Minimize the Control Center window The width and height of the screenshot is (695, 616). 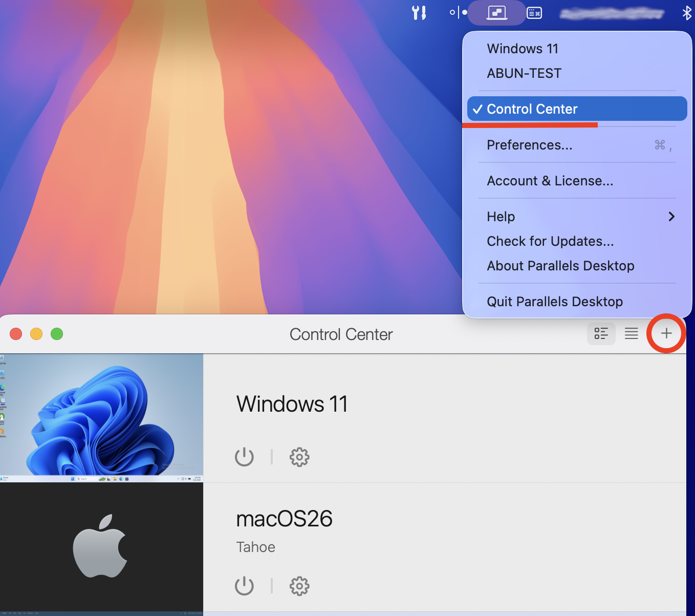click(36, 334)
